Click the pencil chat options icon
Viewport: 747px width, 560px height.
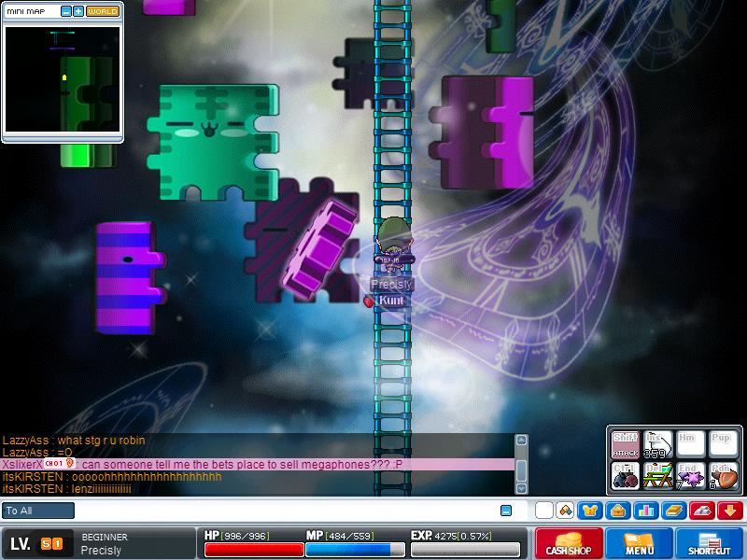coord(566,511)
